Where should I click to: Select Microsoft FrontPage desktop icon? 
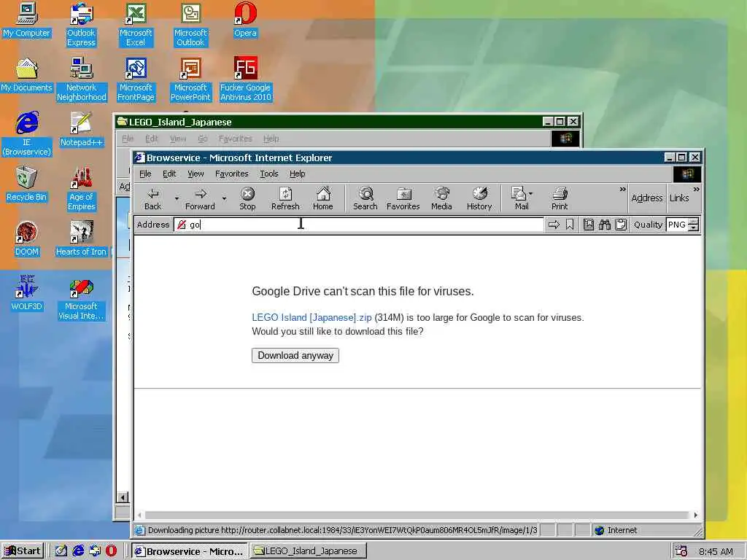(x=136, y=79)
